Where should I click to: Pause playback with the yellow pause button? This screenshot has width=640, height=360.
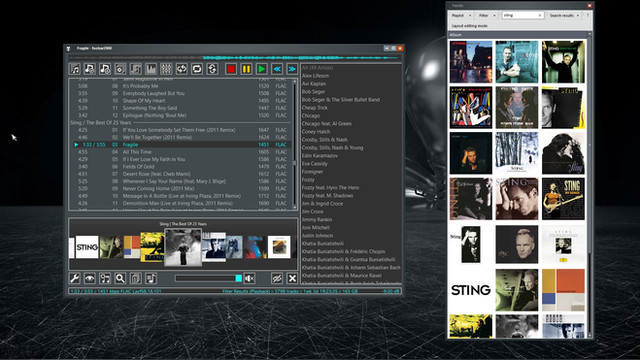tap(247, 69)
